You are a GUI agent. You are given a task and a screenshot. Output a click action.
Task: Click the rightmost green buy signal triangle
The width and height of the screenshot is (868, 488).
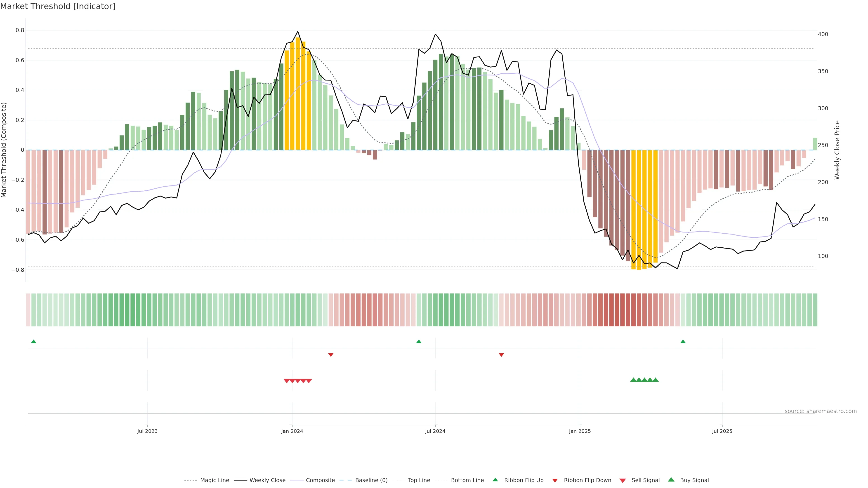click(655, 380)
